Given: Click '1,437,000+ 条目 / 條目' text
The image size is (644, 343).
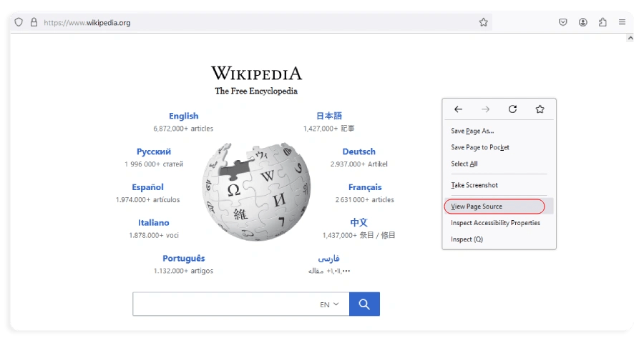Looking at the screenshot, I should pos(359,236).
